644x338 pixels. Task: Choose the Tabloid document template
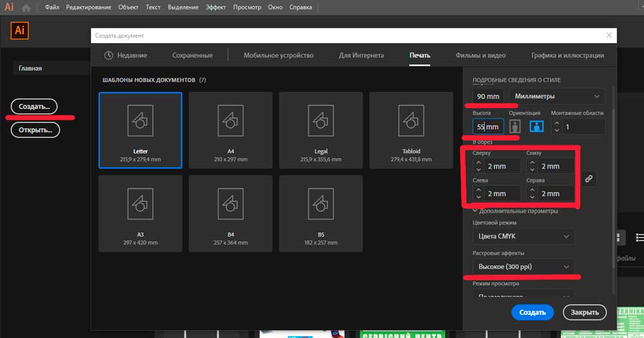[x=411, y=130]
